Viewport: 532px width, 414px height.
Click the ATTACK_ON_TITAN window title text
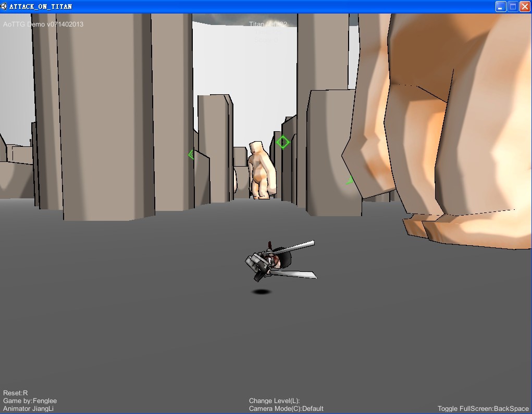click(40, 6)
